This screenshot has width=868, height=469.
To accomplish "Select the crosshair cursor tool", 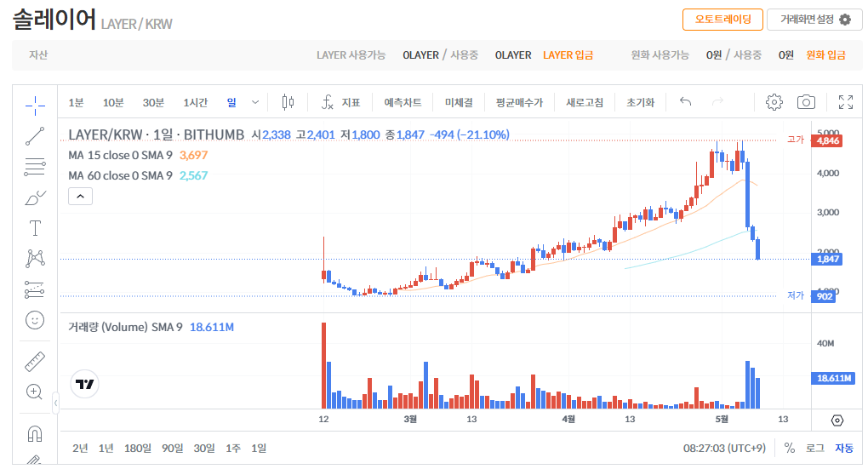I will click(35, 106).
